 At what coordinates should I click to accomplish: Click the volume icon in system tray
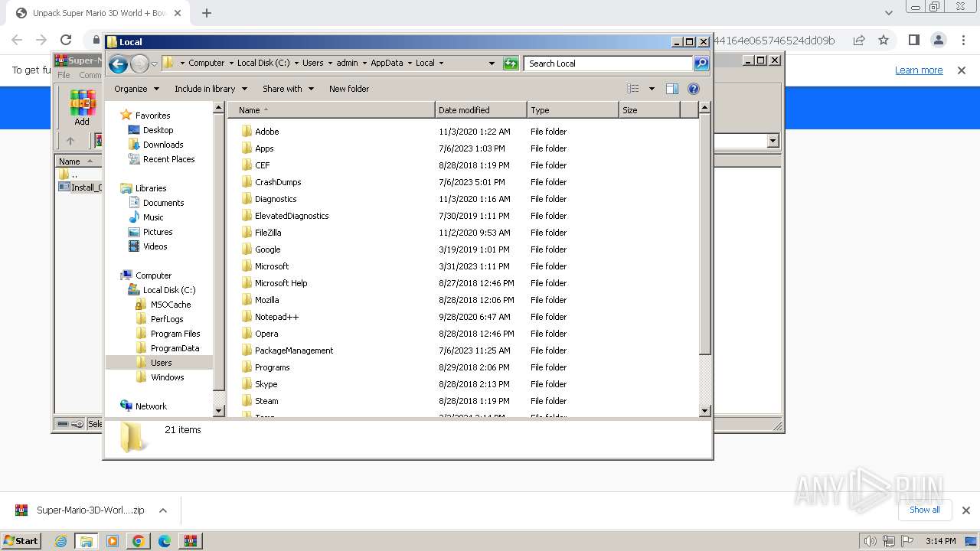(870, 541)
